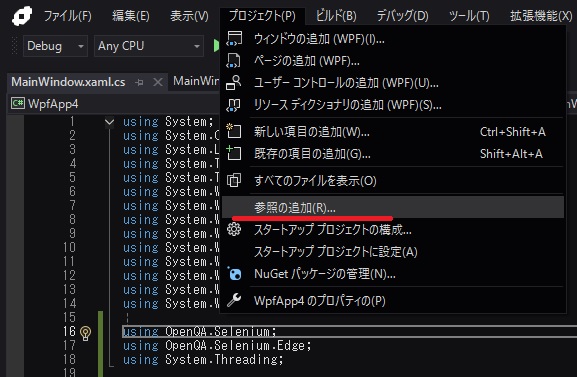Collapse the using directives block
577x377 pixels.
point(109,122)
